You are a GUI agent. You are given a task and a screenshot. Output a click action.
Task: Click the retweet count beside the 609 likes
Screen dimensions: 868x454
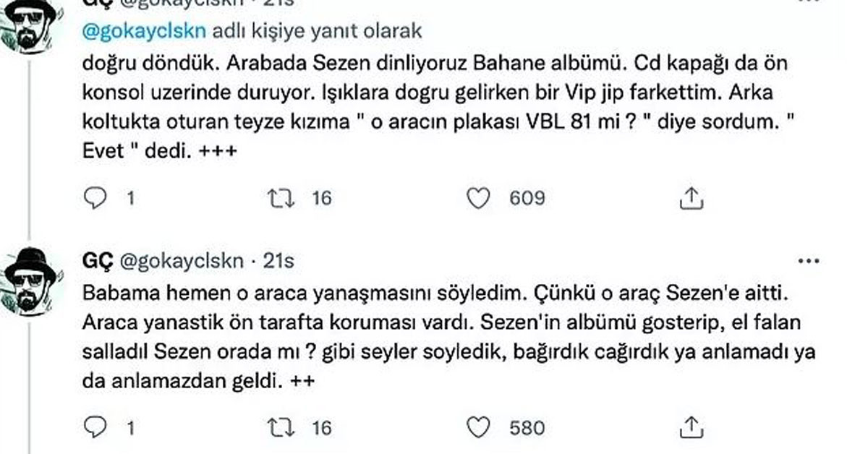pos(321,197)
